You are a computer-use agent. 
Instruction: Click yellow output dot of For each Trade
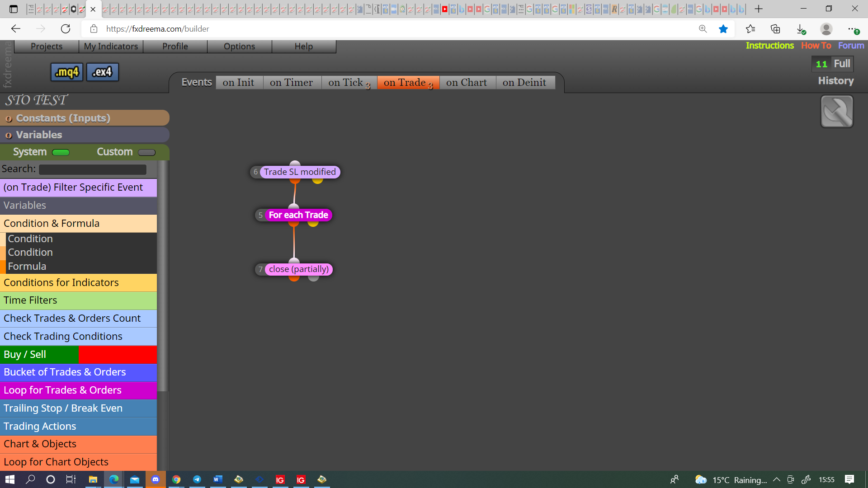coord(313,223)
